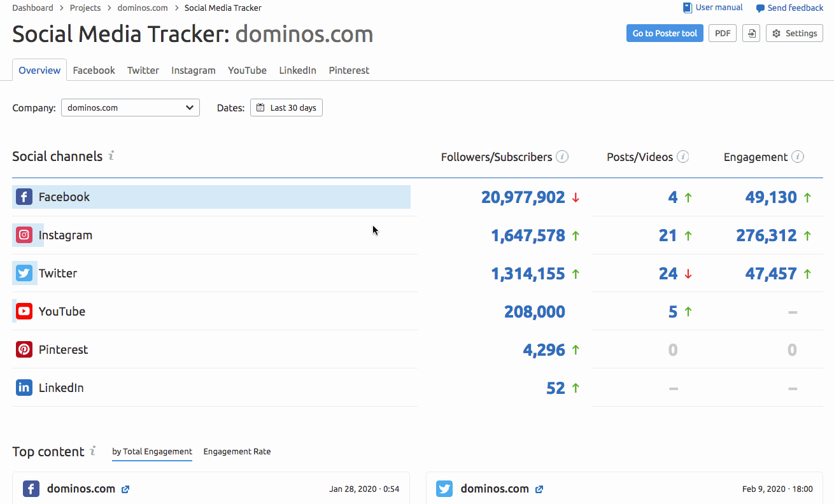The image size is (834, 504).
Task: Click the Instagram channel row label
Action: click(x=66, y=235)
